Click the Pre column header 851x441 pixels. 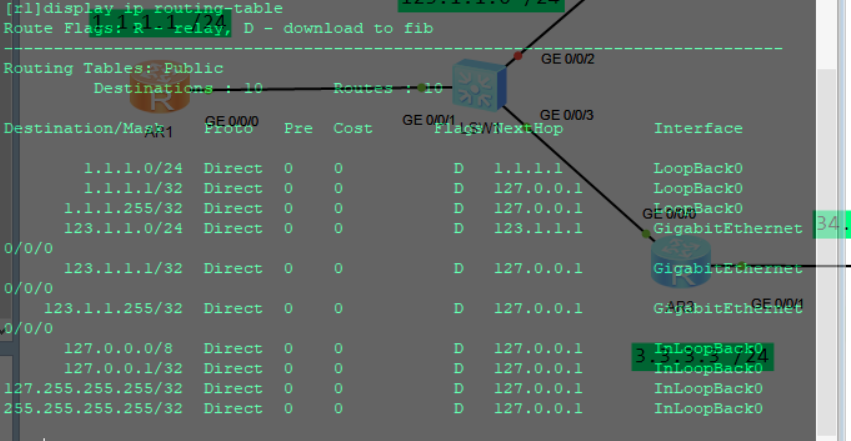coord(299,129)
